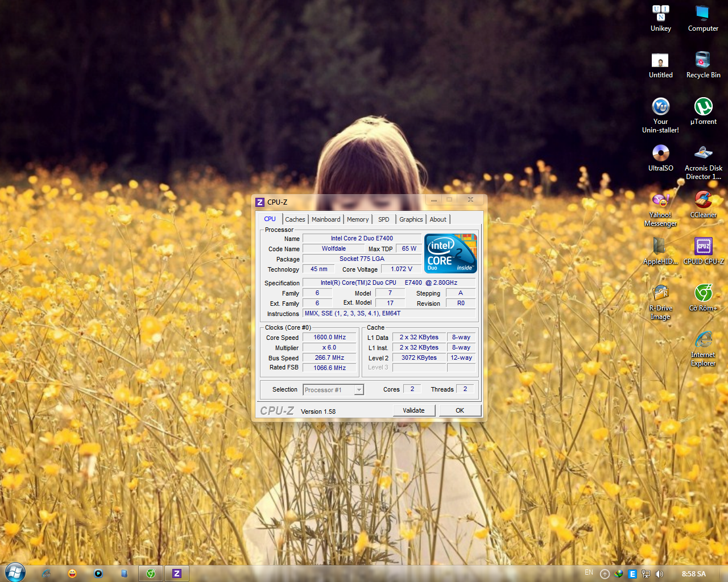728x582 pixels.
Task: Click the Level 2 cache 3072 KBytes value
Action: click(419, 357)
